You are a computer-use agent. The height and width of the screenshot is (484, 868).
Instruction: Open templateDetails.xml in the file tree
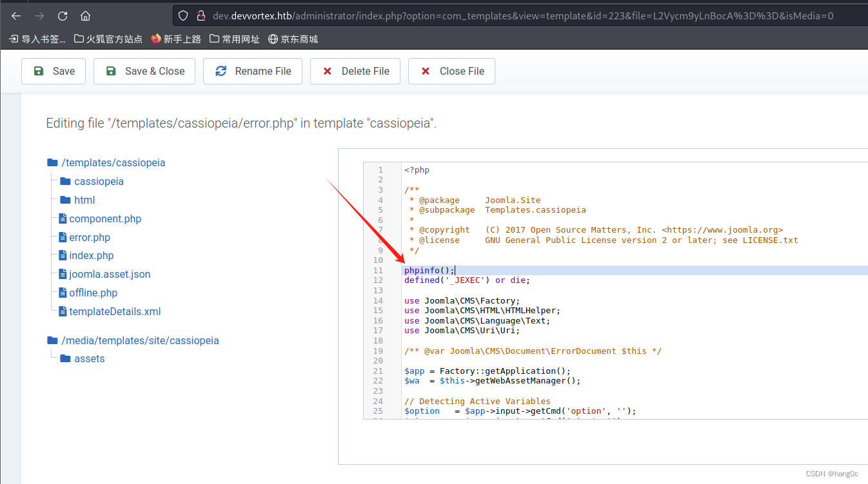110,311
